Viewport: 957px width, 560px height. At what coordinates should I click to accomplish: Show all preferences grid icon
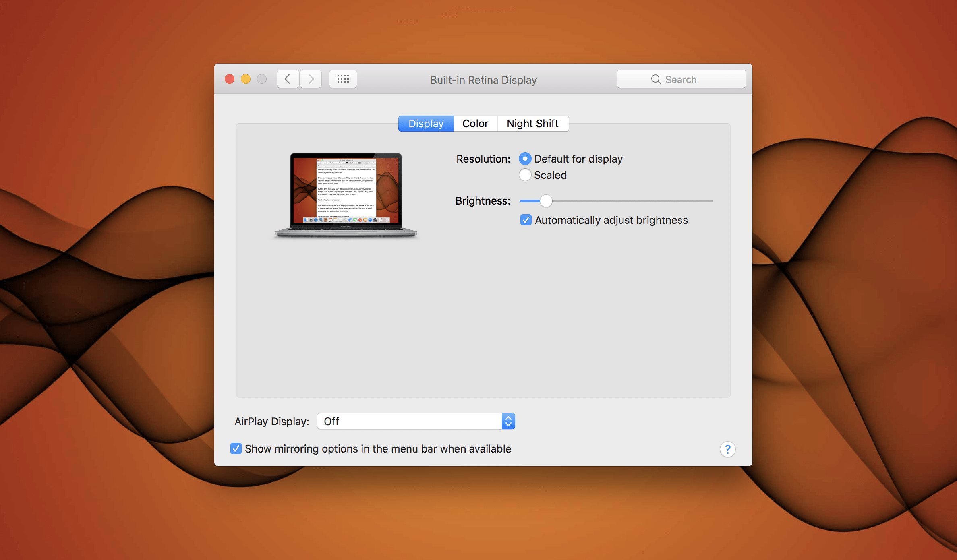pos(343,79)
